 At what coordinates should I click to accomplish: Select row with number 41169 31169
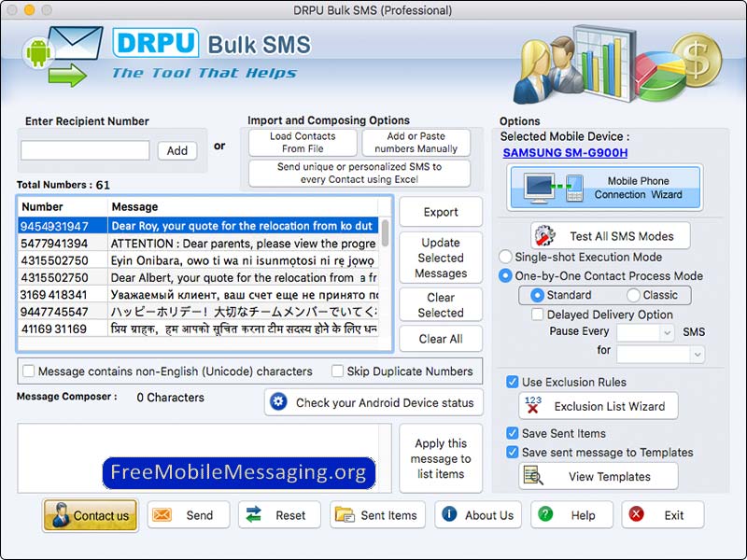tap(199, 329)
